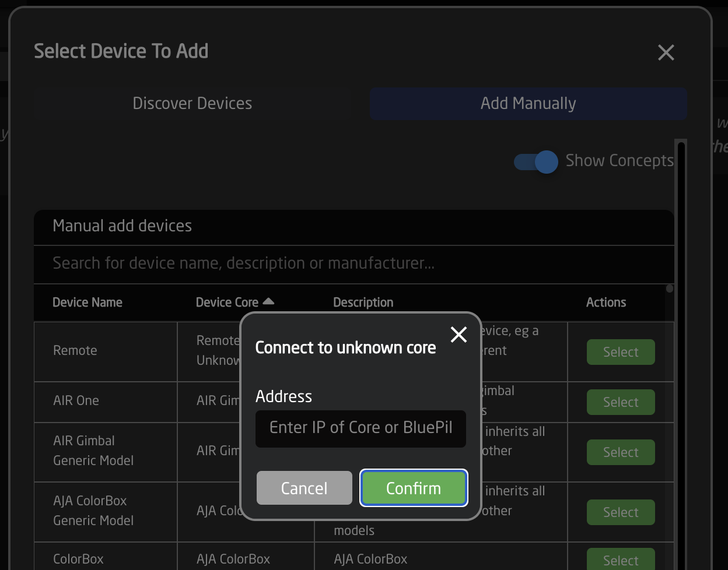Select the Remote device
Image resolution: width=728 pixels, height=570 pixels.
click(x=620, y=352)
